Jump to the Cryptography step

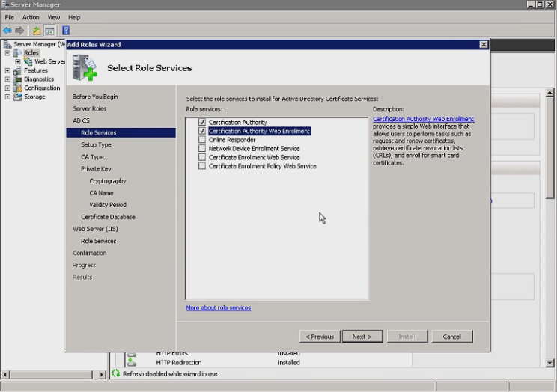pyautogui.click(x=108, y=181)
